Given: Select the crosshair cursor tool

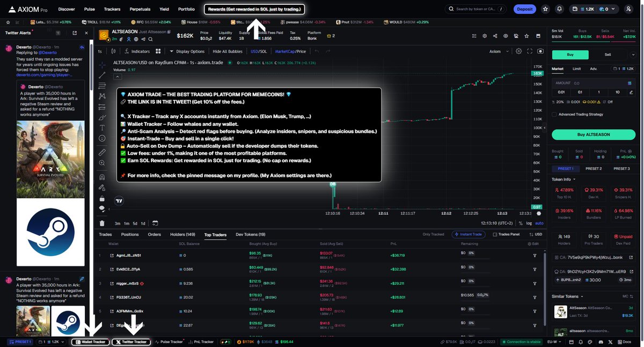Looking at the screenshot, I should 102,64.
